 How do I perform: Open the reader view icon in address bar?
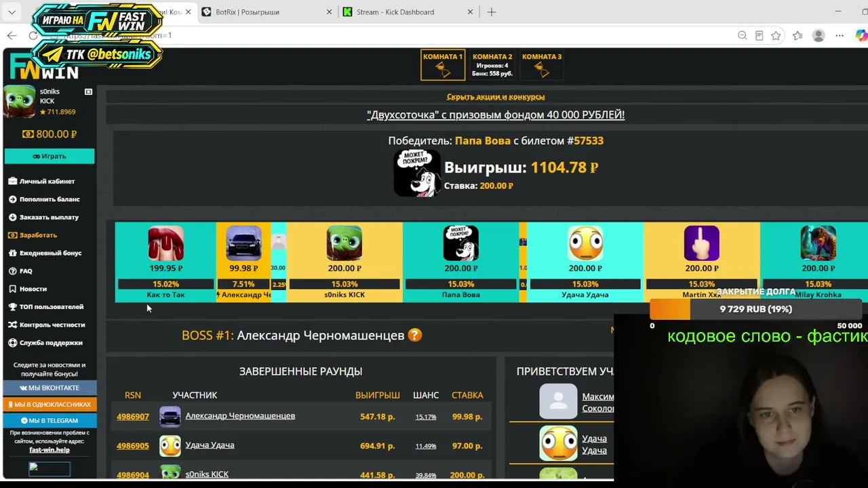[759, 35]
